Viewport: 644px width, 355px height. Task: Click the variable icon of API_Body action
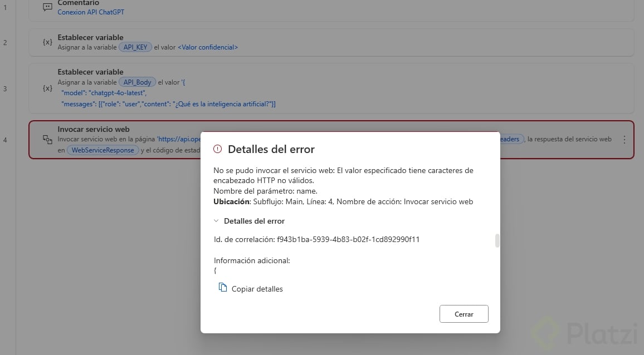pyautogui.click(x=48, y=88)
